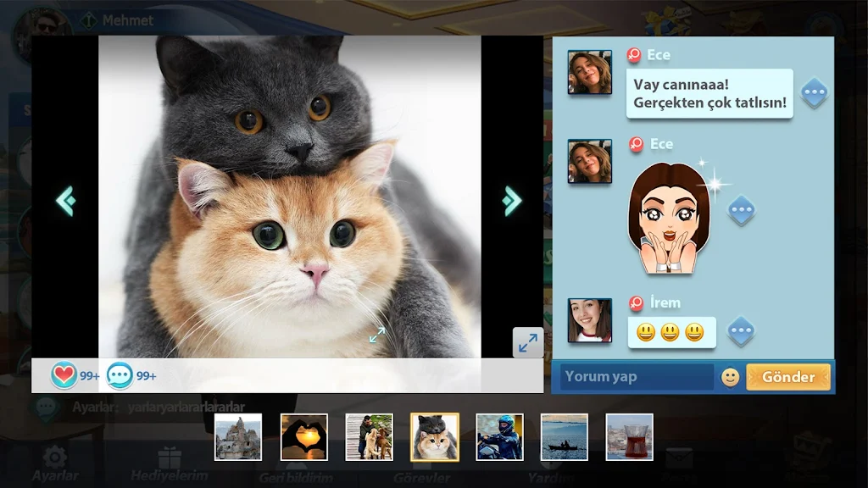This screenshot has width=868, height=488.
Task: Select the boat on sea thumbnail
Action: click(564, 437)
